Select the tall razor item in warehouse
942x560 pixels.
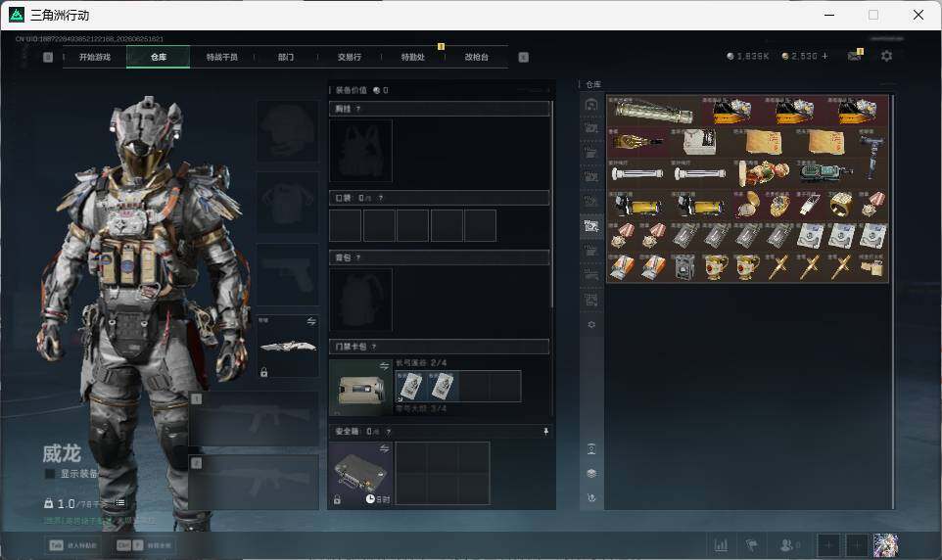click(871, 158)
